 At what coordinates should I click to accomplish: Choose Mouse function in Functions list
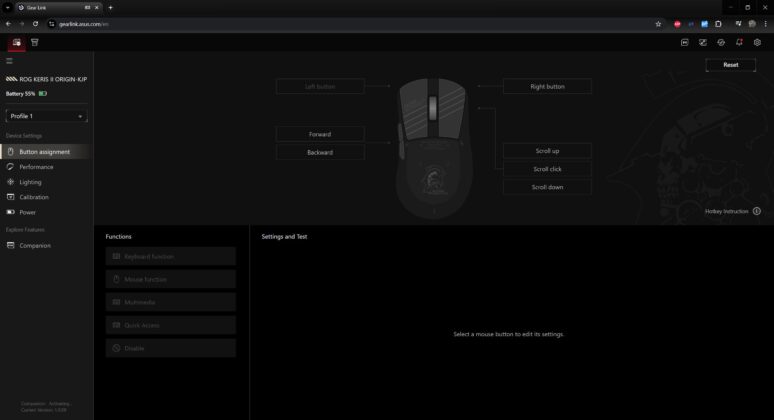tap(170, 279)
